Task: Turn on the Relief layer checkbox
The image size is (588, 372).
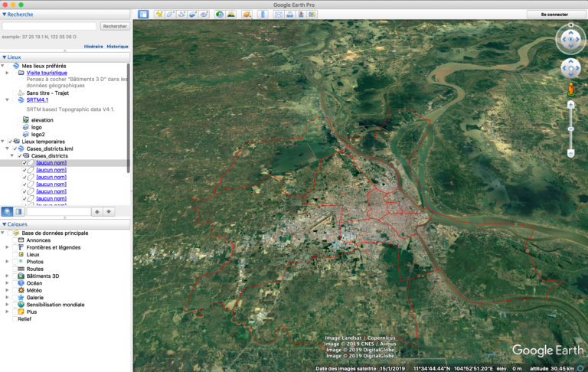Action: point(15,318)
